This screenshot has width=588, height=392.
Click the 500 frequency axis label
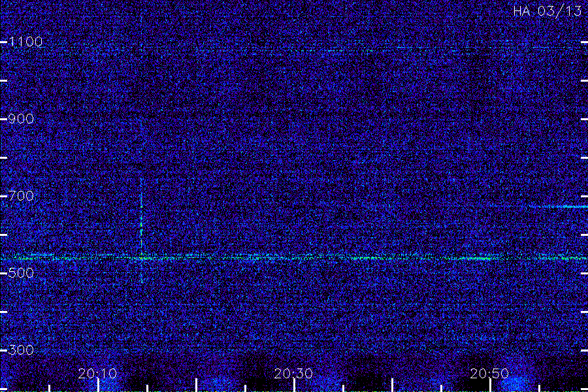point(21,272)
